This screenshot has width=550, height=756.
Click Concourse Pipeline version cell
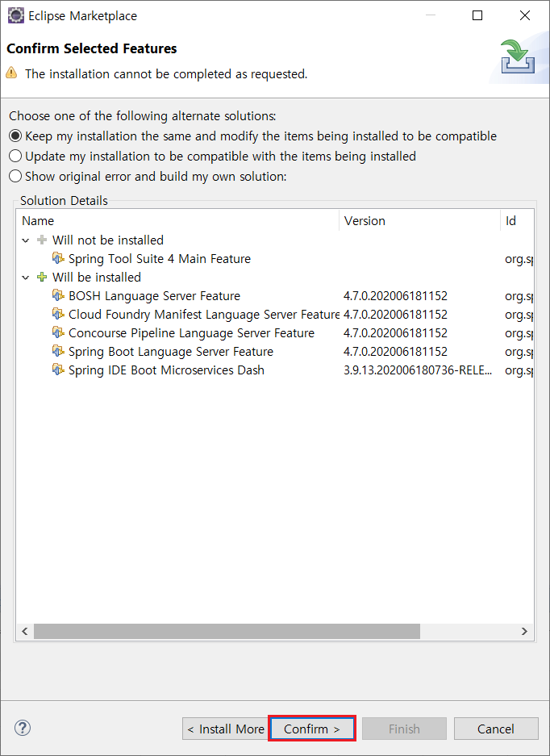pos(395,333)
